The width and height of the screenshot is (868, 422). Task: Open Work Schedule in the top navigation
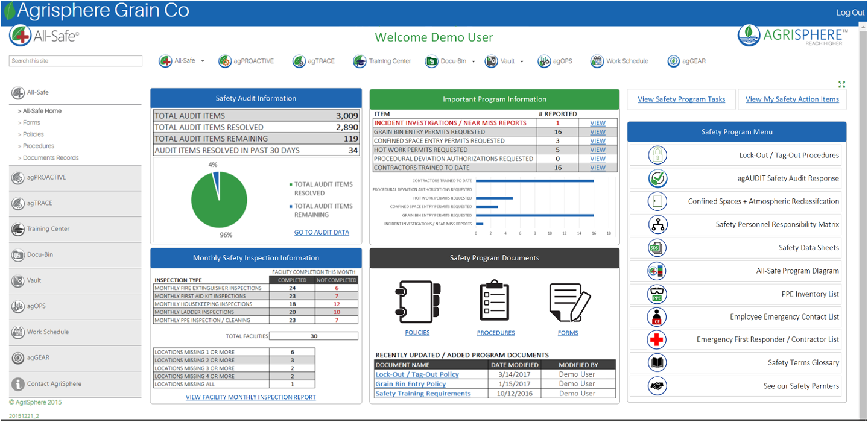(619, 61)
